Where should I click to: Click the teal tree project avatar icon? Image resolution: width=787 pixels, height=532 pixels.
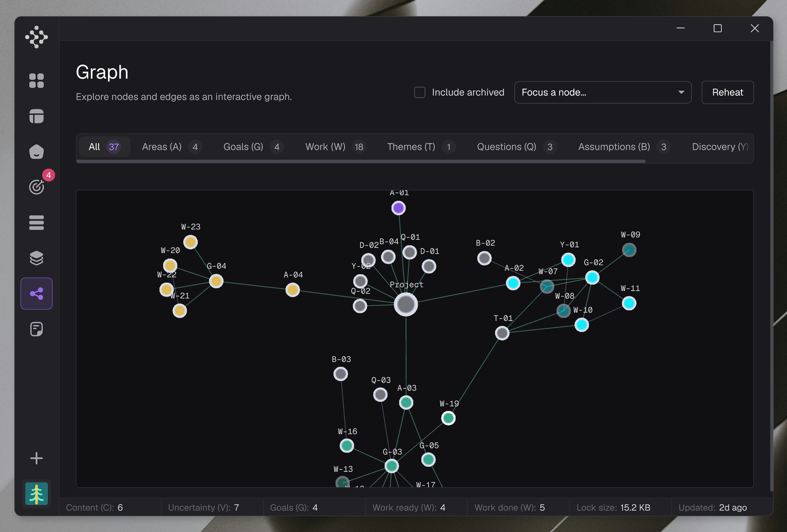pos(36,494)
